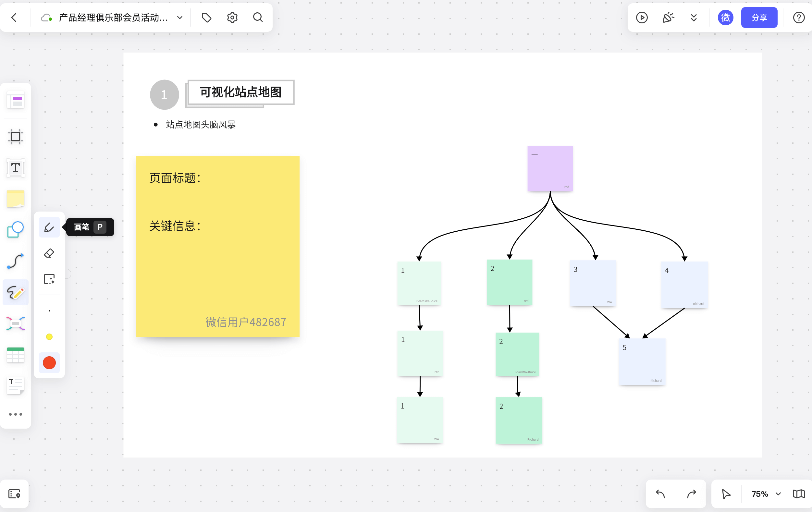The image size is (812, 512).
Task: Select green note 2 signed Richard
Action: pyautogui.click(x=519, y=420)
